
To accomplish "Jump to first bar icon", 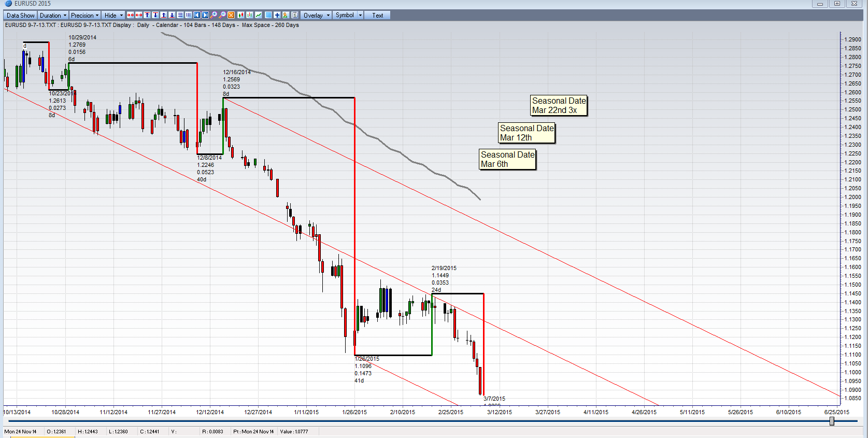I will 197,15.
